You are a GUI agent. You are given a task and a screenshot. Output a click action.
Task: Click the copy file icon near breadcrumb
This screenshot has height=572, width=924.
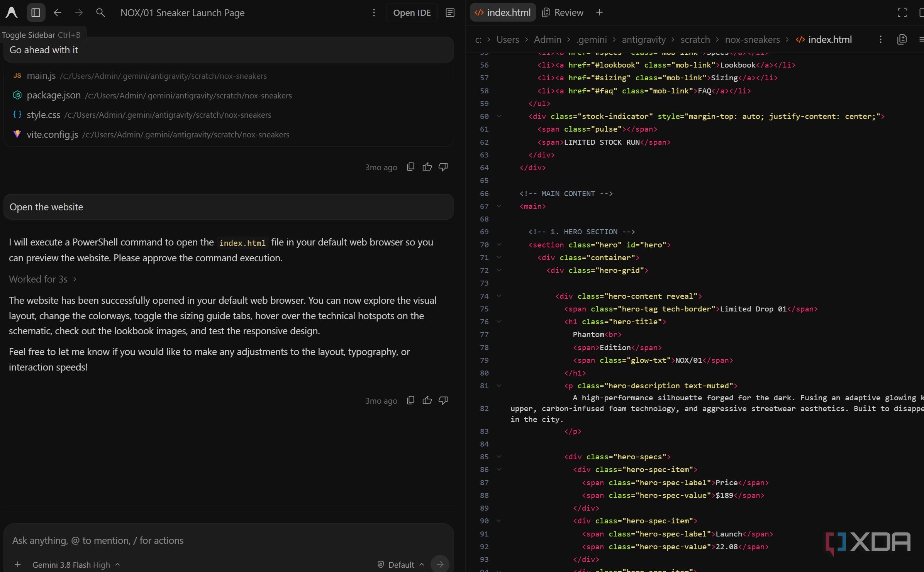(902, 39)
